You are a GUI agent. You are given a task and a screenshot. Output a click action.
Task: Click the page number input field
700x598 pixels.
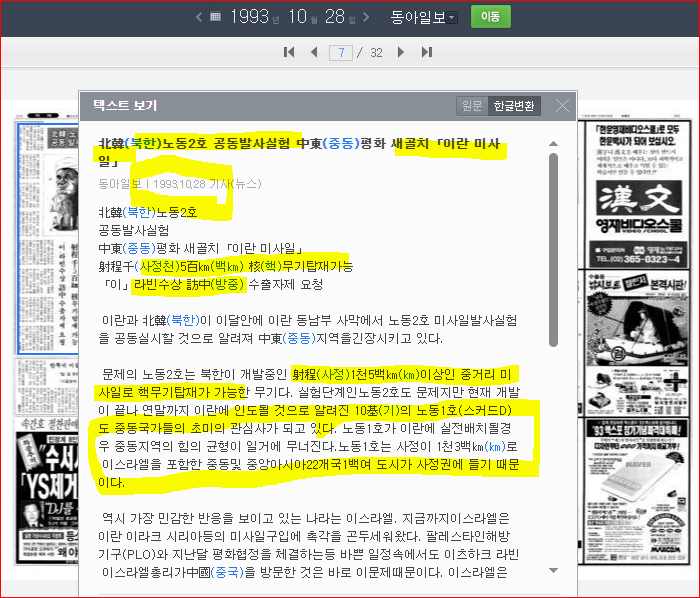coord(341,53)
